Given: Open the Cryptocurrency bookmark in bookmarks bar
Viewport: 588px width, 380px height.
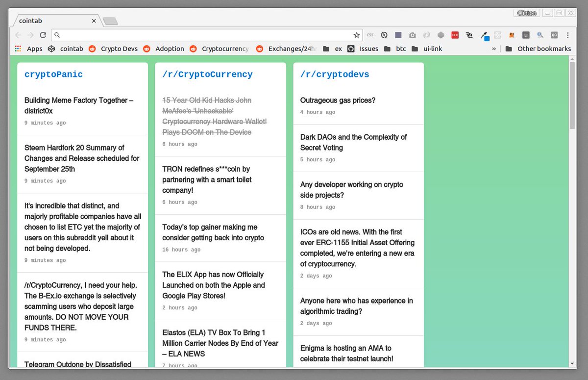Looking at the screenshot, I should click(x=220, y=49).
